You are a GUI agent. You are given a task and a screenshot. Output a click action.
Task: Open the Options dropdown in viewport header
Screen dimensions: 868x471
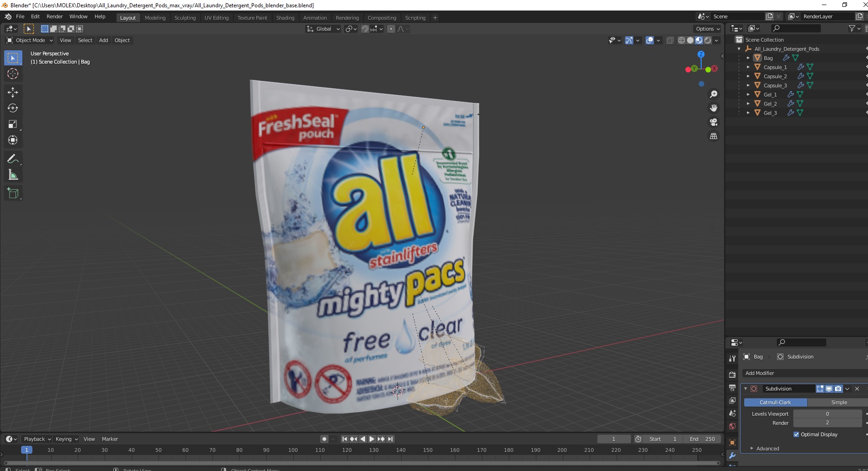tap(708, 29)
